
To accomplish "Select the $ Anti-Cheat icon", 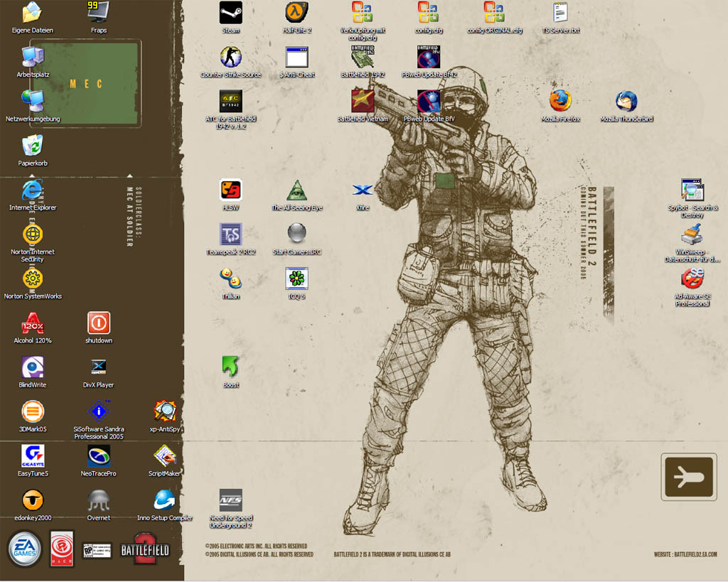I will 296,57.
